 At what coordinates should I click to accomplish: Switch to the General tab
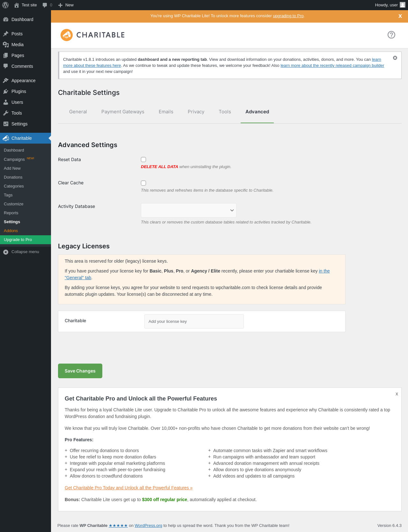click(78, 112)
